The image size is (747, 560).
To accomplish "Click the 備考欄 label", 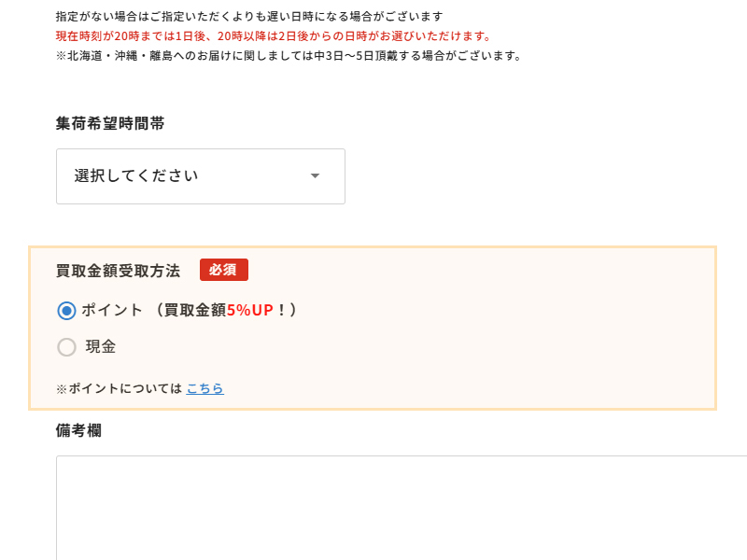I will pos(78,430).
